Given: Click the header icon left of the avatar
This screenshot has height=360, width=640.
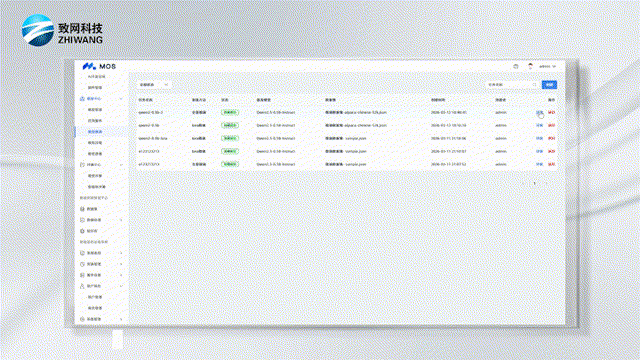Looking at the screenshot, I should point(516,66).
